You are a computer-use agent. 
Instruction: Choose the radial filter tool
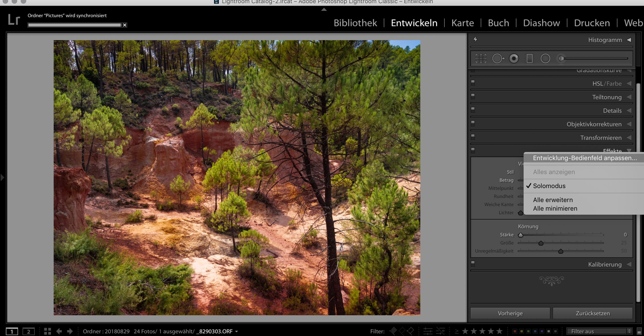pyautogui.click(x=545, y=58)
